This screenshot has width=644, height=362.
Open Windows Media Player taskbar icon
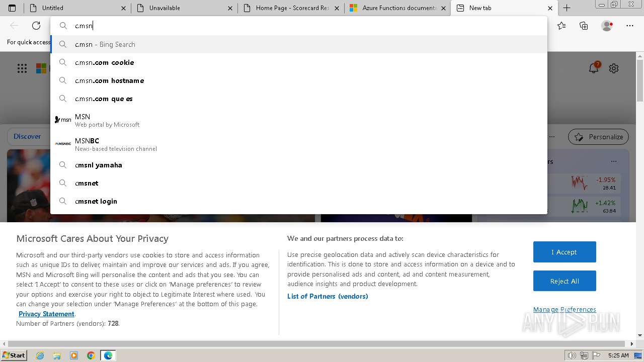[x=74, y=355]
